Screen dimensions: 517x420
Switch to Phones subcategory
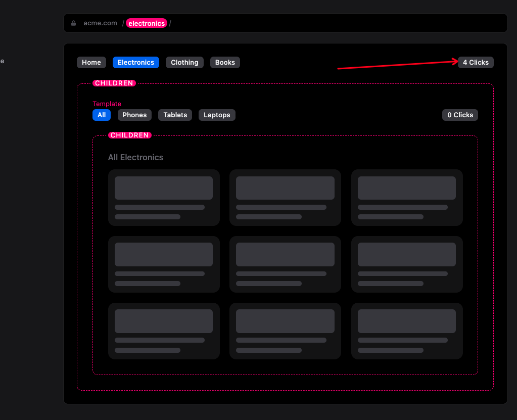click(x=134, y=115)
